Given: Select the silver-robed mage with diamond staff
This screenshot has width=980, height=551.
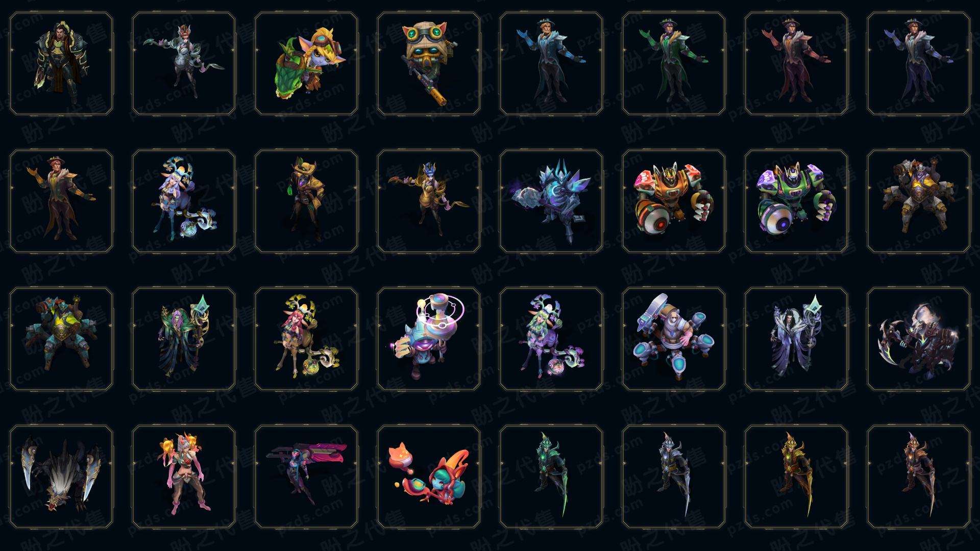Looking at the screenshot, I should tap(796, 339).
